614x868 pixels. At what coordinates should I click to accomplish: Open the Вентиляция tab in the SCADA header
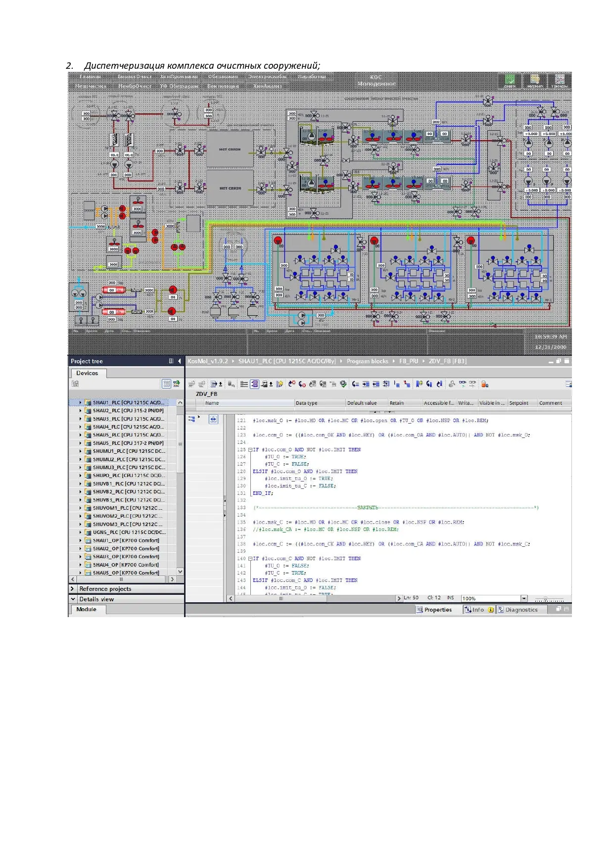[223, 86]
